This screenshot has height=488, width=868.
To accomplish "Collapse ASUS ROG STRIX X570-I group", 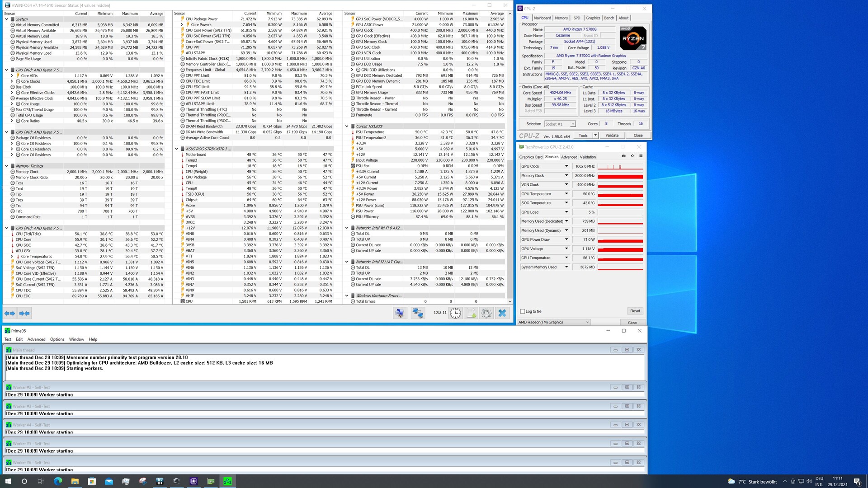I will tap(177, 149).
